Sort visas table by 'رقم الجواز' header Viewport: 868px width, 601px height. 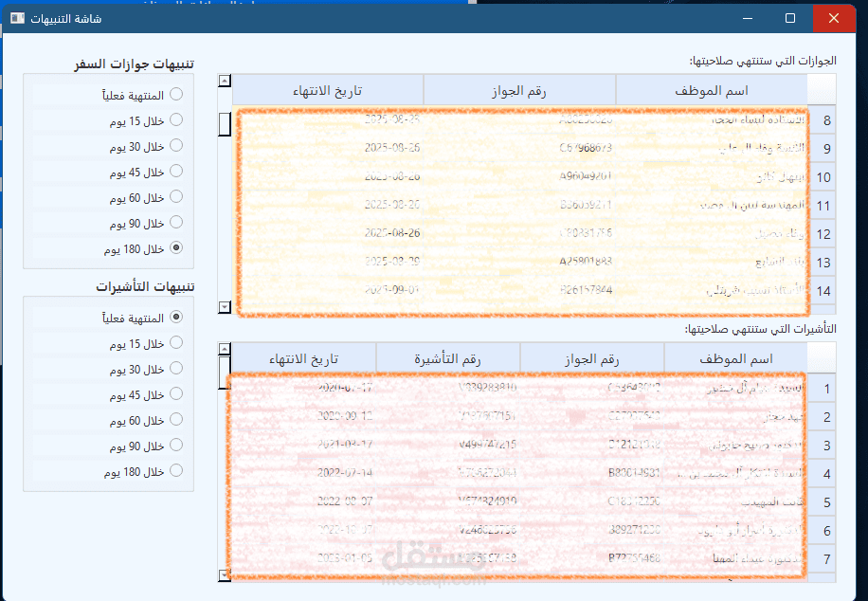click(x=591, y=359)
